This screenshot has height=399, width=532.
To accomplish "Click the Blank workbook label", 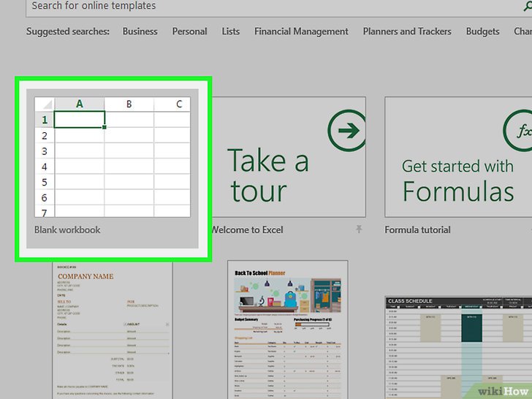I will pyautogui.click(x=67, y=230).
